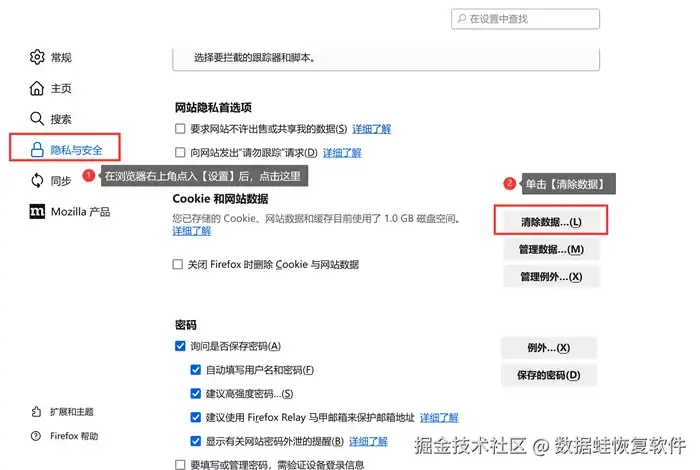This screenshot has height=470, width=700.
Task: Open 详细了解 link under Cookie storage text
Action: [x=192, y=231]
